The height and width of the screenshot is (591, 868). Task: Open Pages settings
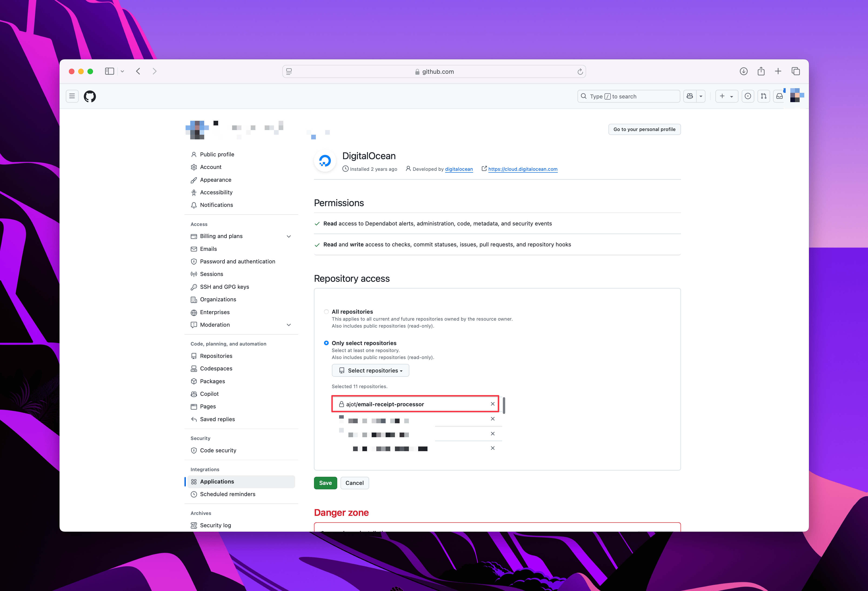(208, 406)
